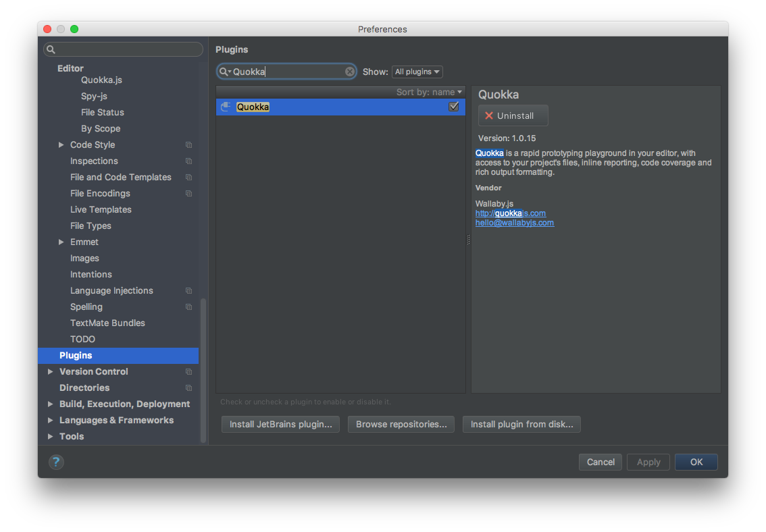The width and height of the screenshot is (766, 532).
Task: Click the Apply button
Action: pyautogui.click(x=648, y=462)
